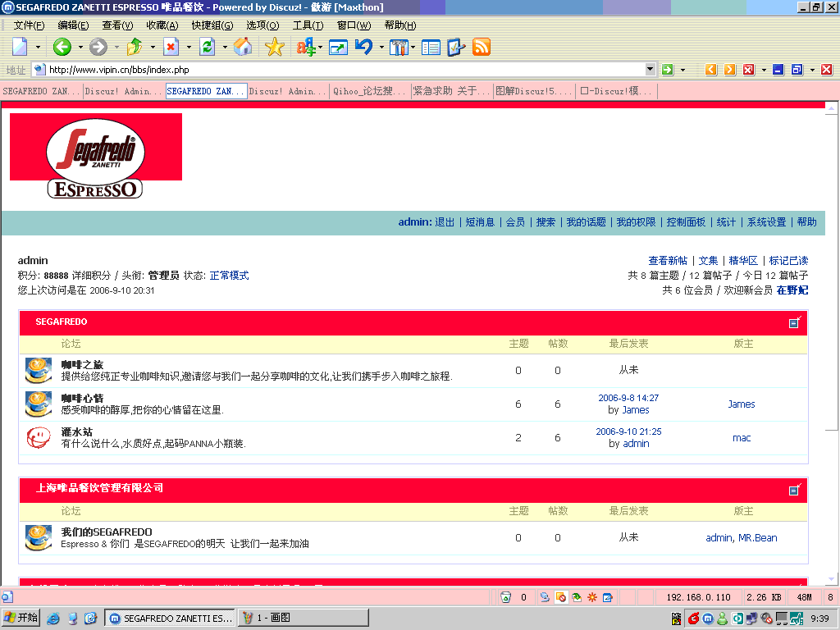Open the 咖啡心情 forum link

click(82, 398)
